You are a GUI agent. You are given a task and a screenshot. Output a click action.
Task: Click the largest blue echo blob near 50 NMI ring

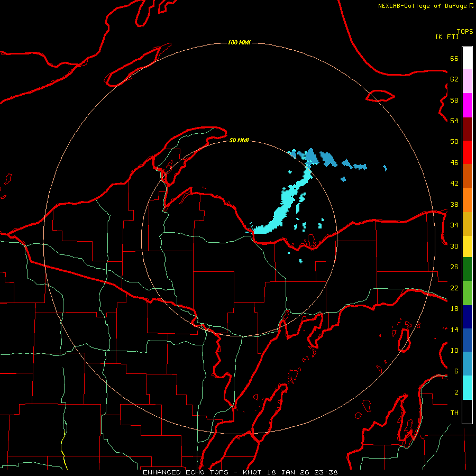312,157
